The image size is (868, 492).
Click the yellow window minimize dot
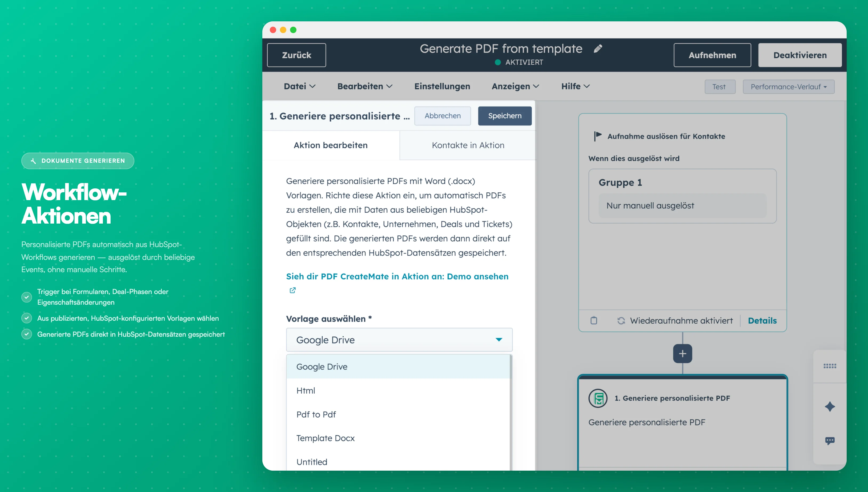coord(283,30)
